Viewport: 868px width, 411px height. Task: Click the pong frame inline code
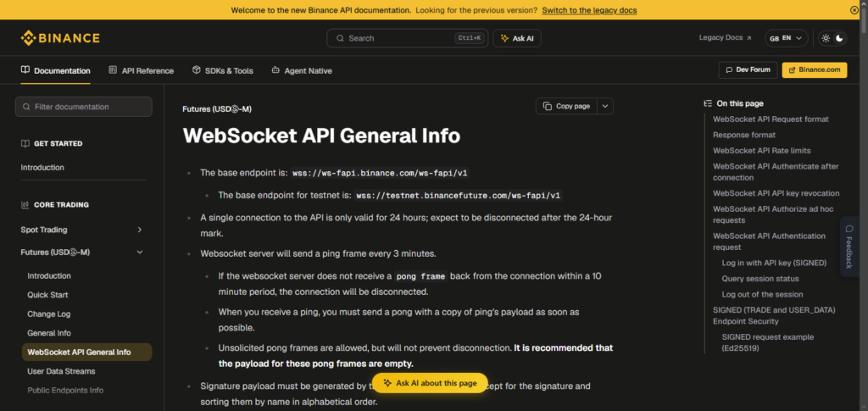[420, 276]
